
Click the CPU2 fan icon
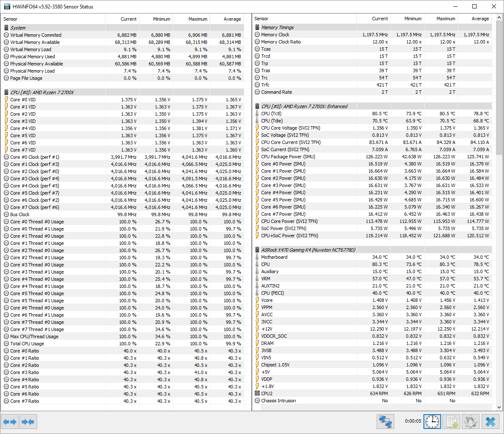257,393
